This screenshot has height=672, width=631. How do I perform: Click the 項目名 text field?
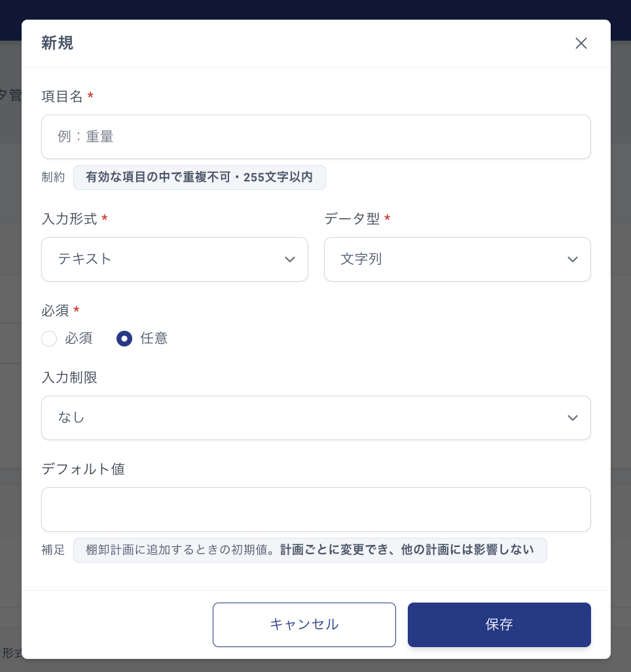coord(316,137)
